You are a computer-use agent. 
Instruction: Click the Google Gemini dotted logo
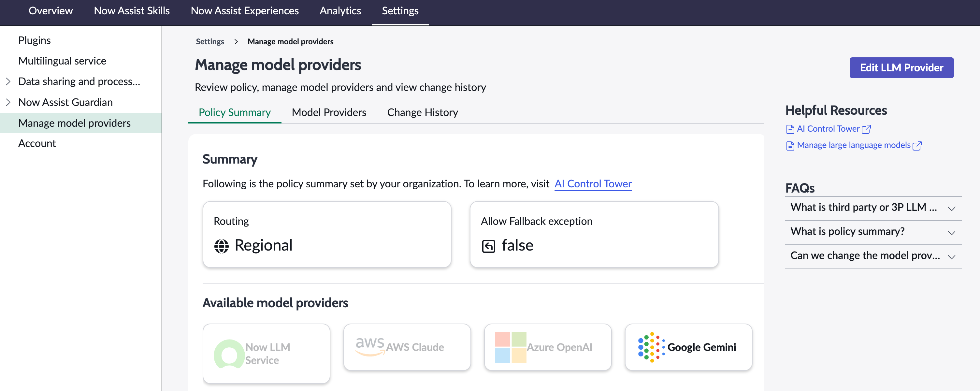coord(651,347)
